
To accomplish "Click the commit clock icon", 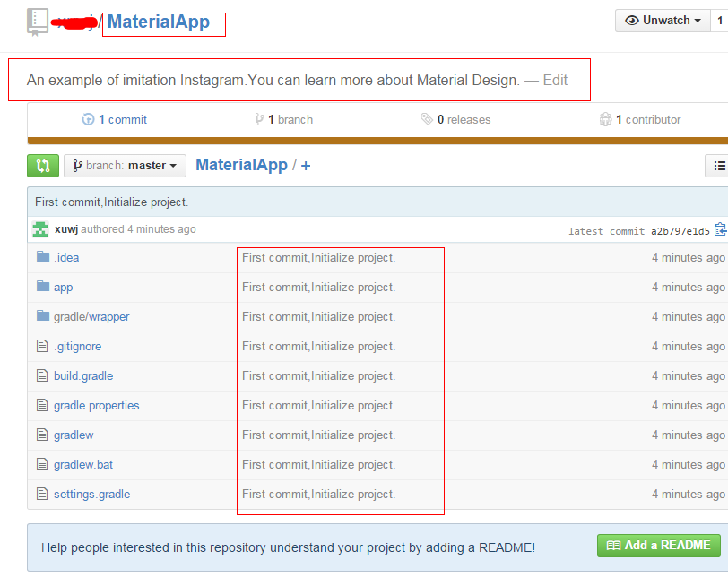I will click(88, 120).
